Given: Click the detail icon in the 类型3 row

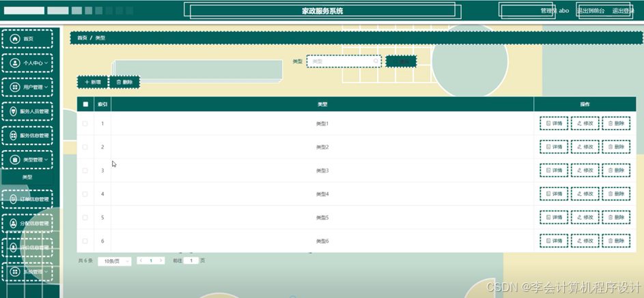Looking at the screenshot, I should pyautogui.click(x=548, y=170).
